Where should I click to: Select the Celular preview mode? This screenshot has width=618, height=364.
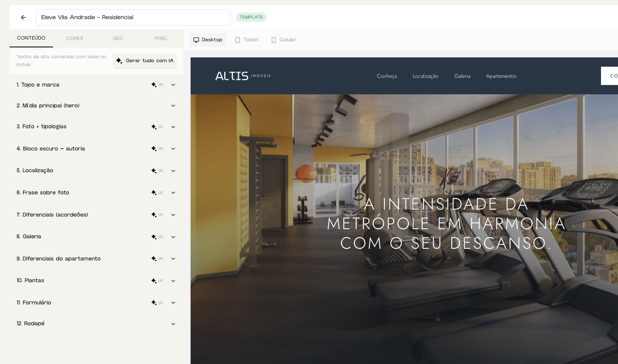pos(284,40)
